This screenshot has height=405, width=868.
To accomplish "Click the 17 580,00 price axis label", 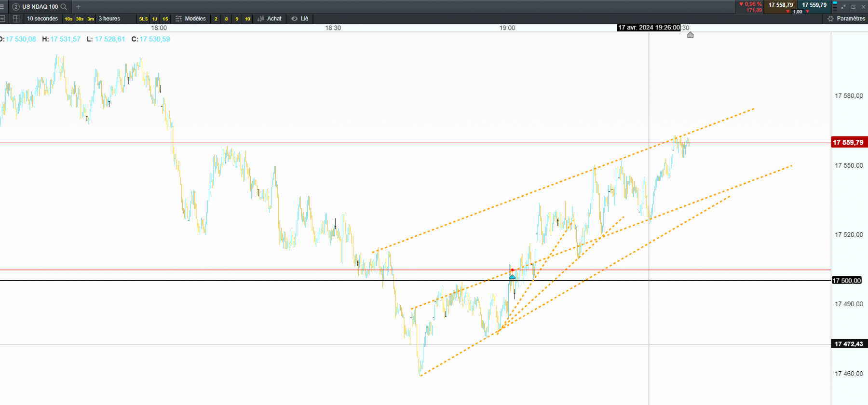I will pyautogui.click(x=849, y=96).
